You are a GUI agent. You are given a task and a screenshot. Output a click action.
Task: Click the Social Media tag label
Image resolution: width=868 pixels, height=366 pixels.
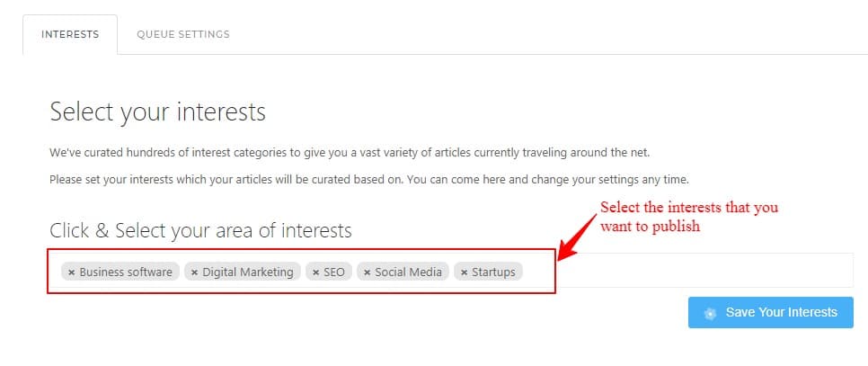point(409,272)
